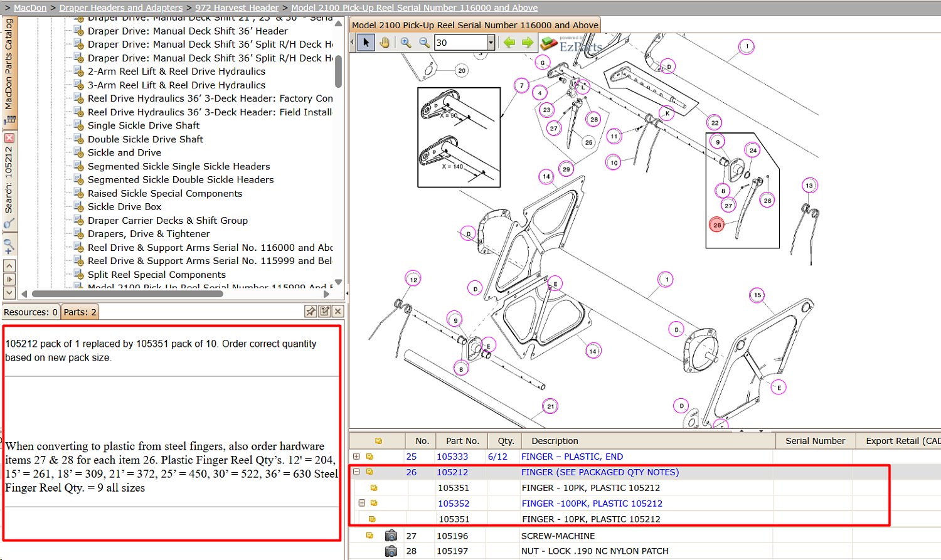
Task: Activate the hand pan tool
Action: [x=384, y=43]
